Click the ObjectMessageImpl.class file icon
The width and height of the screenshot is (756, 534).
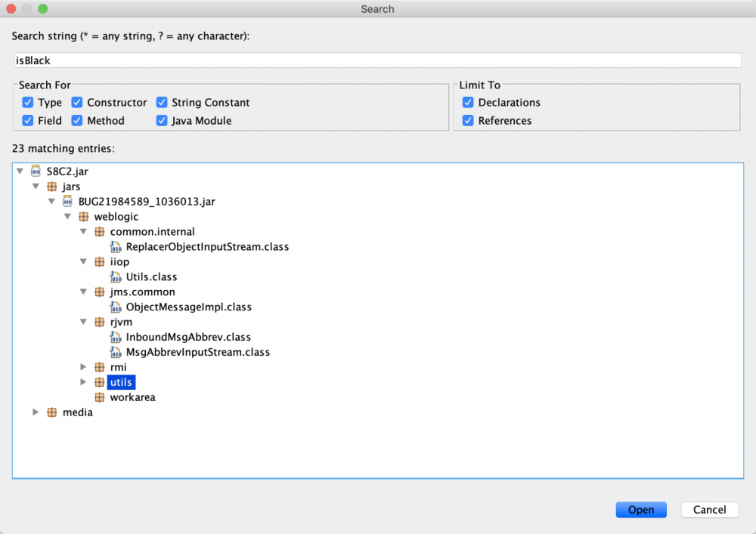coord(116,307)
